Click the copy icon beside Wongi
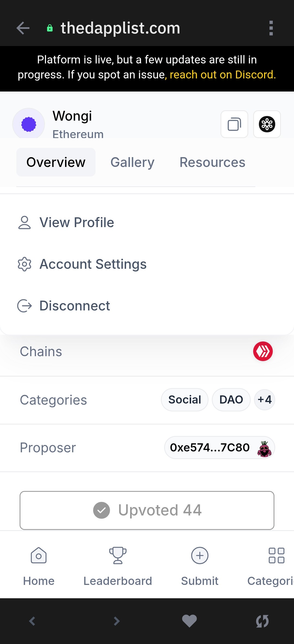The height and width of the screenshot is (644, 294). pyautogui.click(x=234, y=124)
